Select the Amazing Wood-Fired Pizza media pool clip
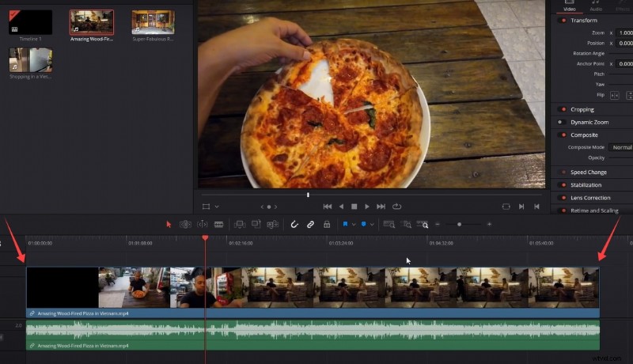This screenshot has width=633, height=364. [92, 22]
